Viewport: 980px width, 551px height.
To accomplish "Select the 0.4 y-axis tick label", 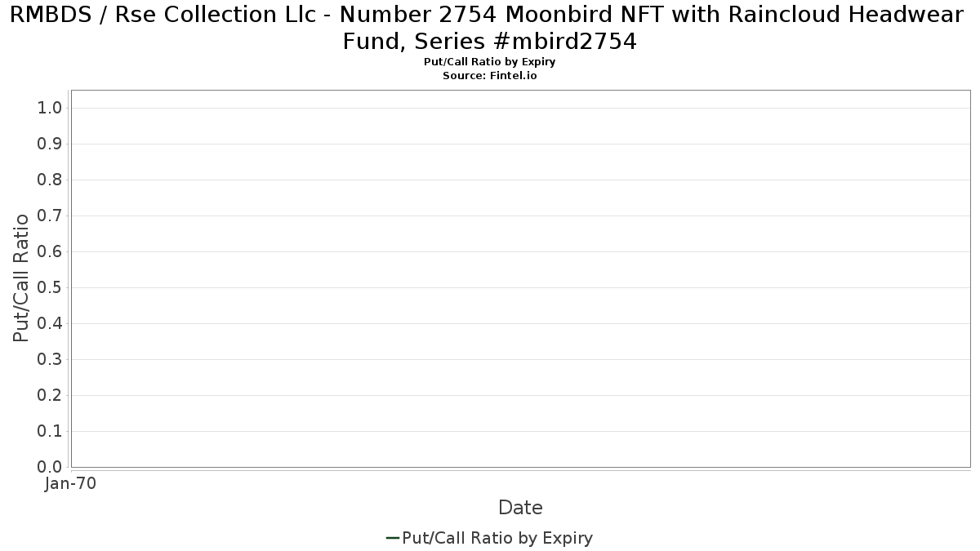I will [x=50, y=323].
